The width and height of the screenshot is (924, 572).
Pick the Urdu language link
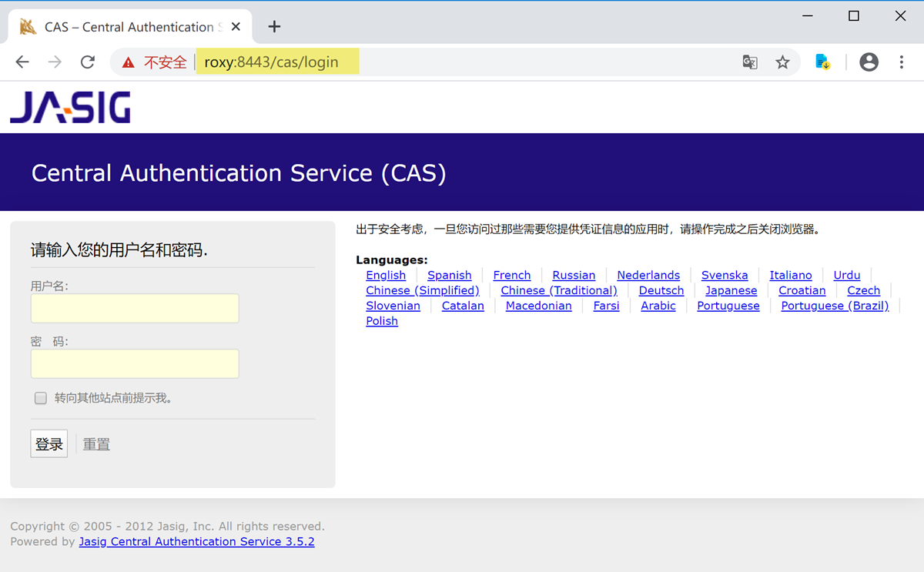pyautogui.click(x=847, y=275)
